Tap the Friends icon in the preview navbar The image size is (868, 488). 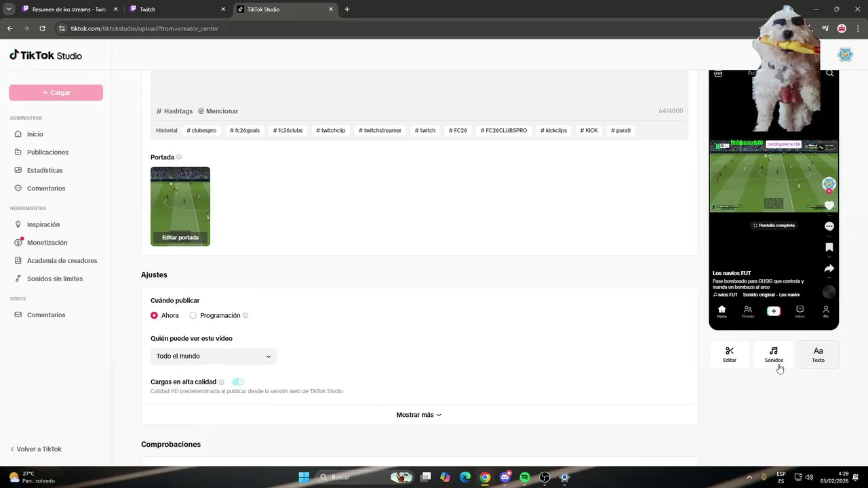747,311
